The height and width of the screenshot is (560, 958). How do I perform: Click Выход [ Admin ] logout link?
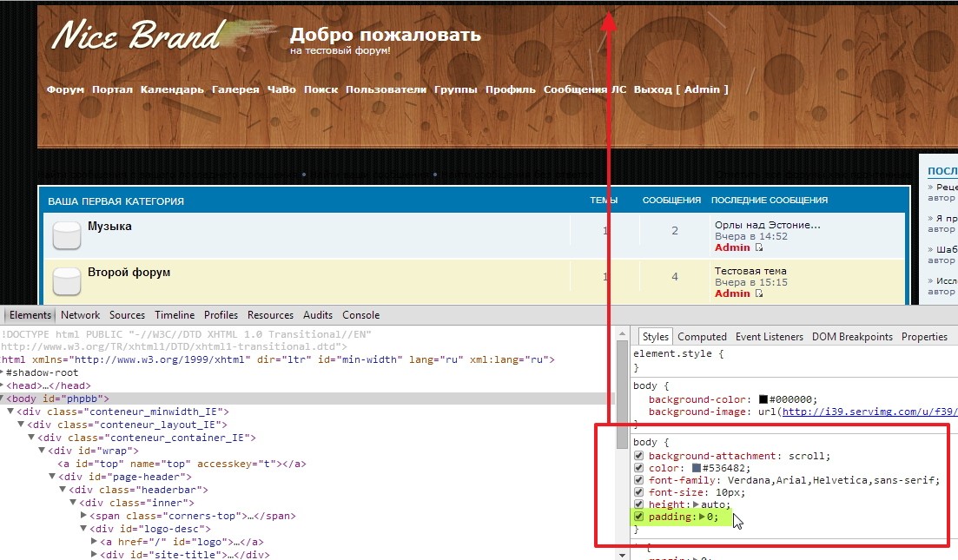(x=681, y=89)
